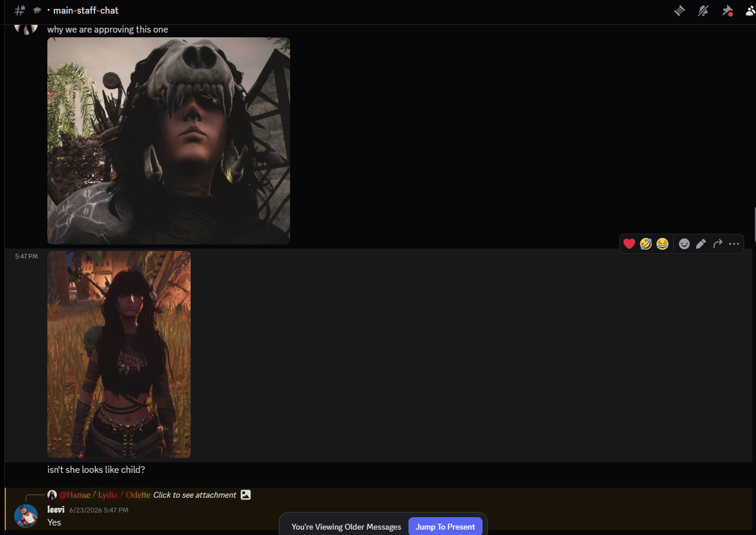Click the small reply avatar of Hanae
This screenshot has height=535, width=756.
pyautogui.click(x=52, y=495)
